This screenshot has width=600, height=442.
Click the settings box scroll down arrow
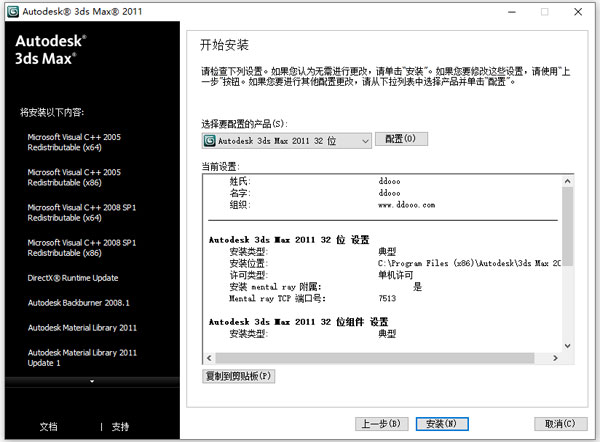tap(567, 346)
